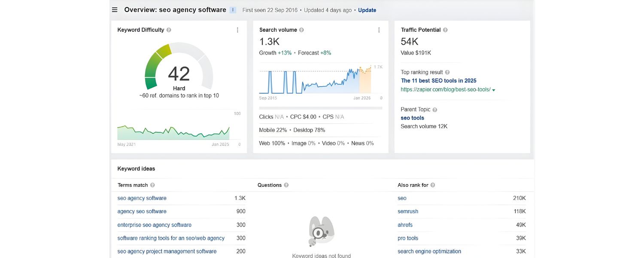Image resolution: width=644 pixels, height=258 pixels.
Task: Click the "enterprise seo agency software" keyword
Action: click(154, 224)
